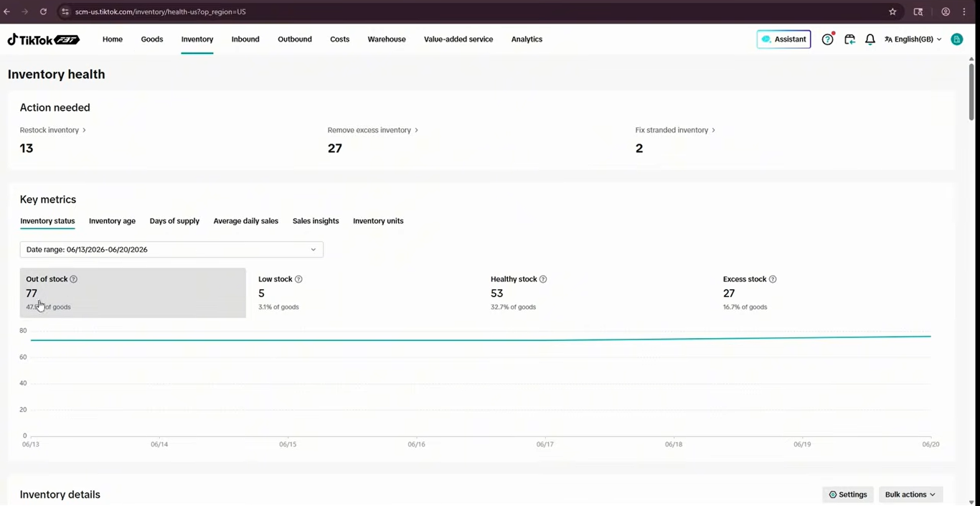Image resolution: width=980 pixels, height=506 pixels.
Task: Switch to the Sales insights tab
Action: 316,221
